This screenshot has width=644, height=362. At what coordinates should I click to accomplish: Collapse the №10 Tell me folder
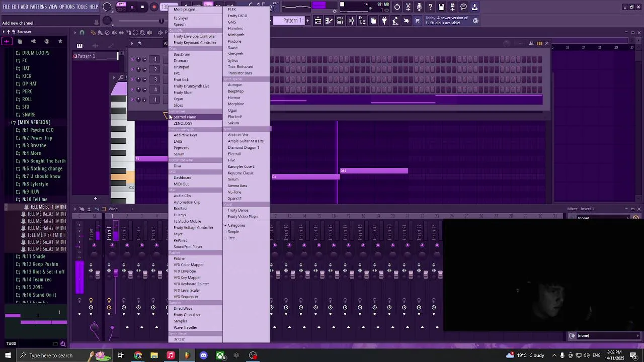(32, 199)
